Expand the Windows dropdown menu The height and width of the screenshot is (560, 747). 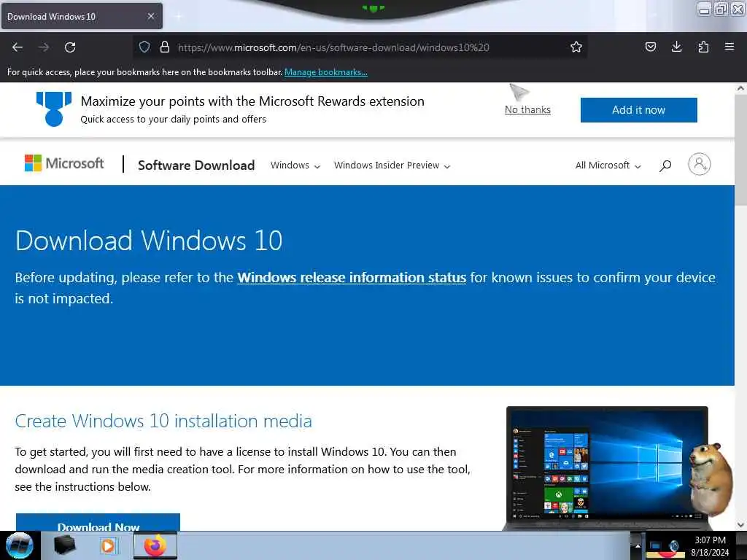tap(295, 166)
